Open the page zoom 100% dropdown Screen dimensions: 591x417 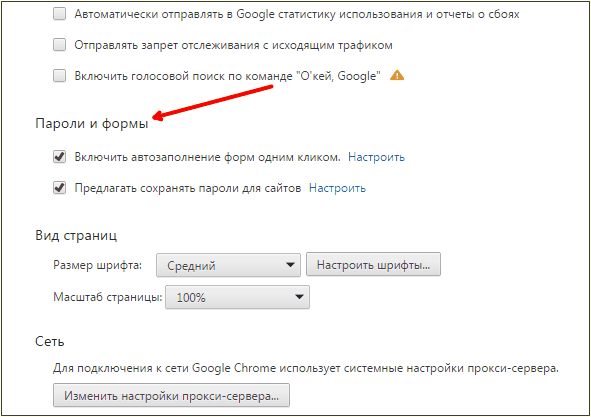(x=237, y=297)
